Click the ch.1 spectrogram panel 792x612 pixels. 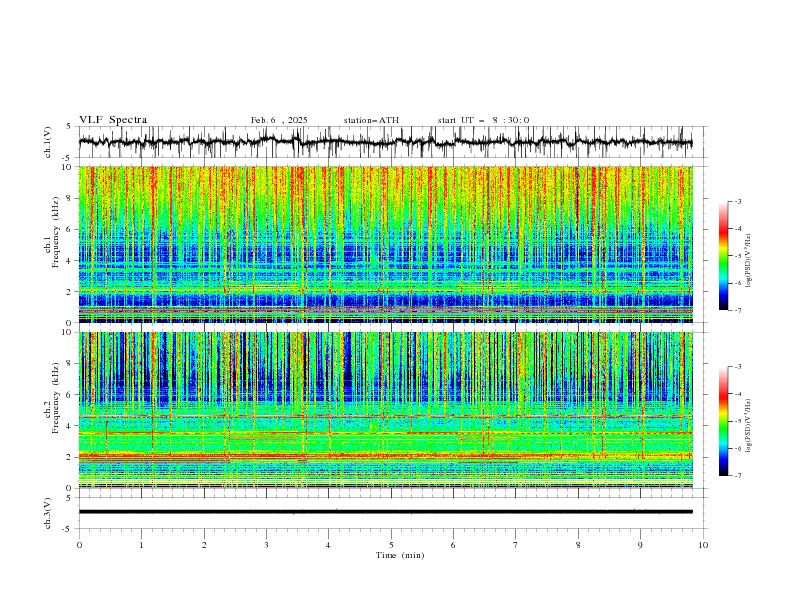coord(386,244)
